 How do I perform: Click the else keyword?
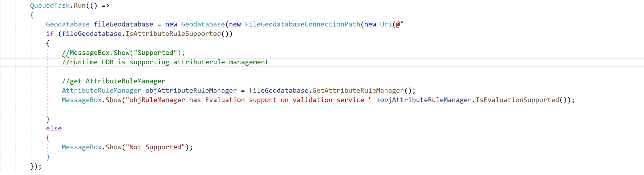[x=54, y=128]
